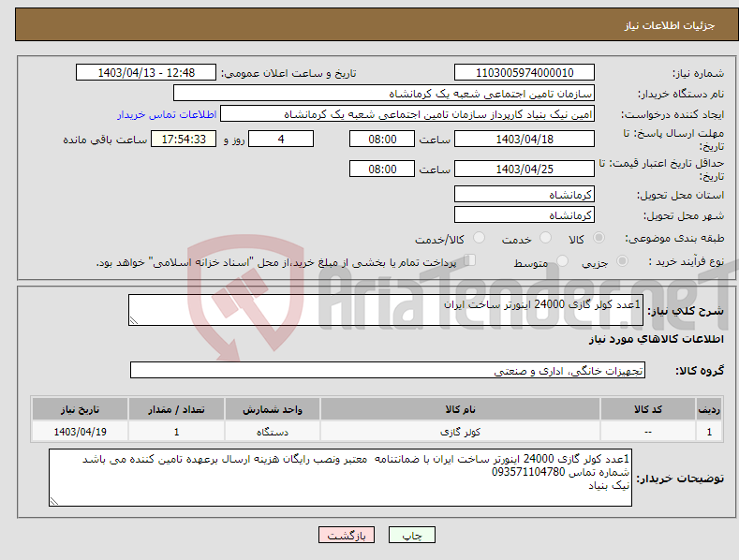The width and height of the screenshot is (739, 560).
Task: Click the row number cell 1
Action: coord(709,432)
